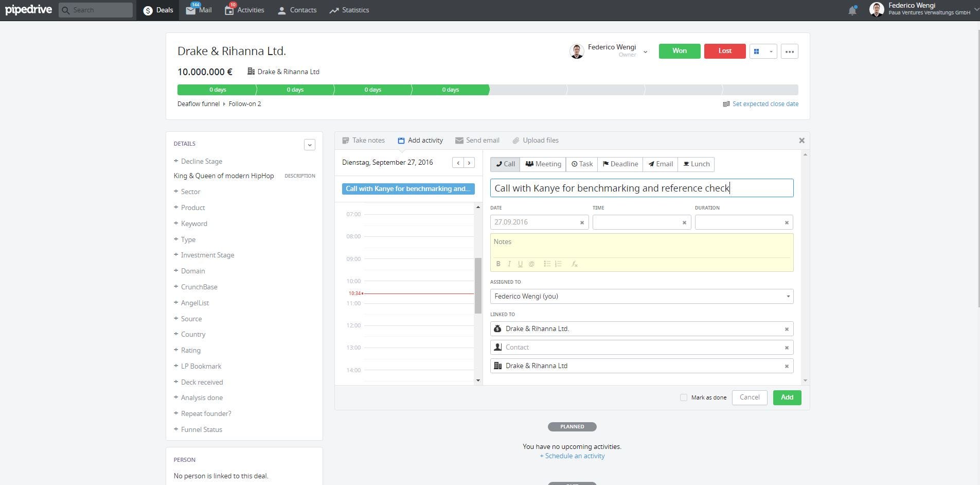Viewport: 980px width, 485px height.
Task: Select the Deadline activity type
Action: click(x=620, y=164)
